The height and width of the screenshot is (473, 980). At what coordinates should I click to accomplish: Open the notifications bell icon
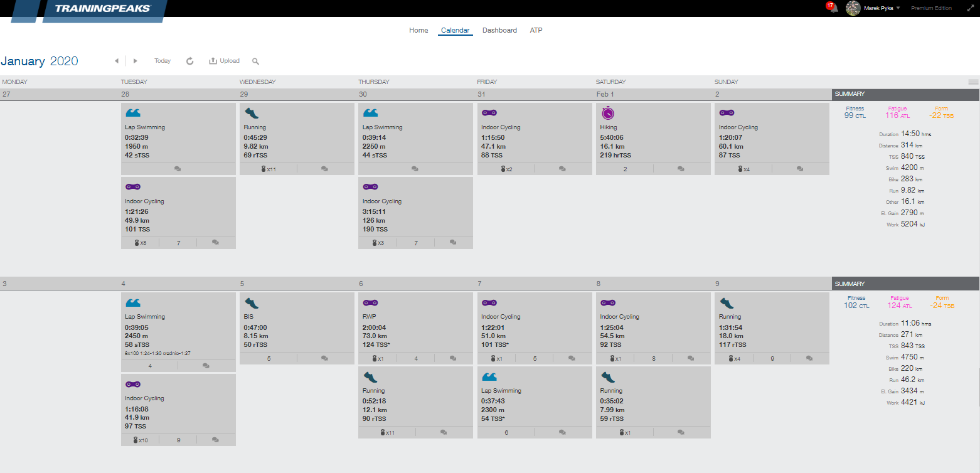pos(833,8)
